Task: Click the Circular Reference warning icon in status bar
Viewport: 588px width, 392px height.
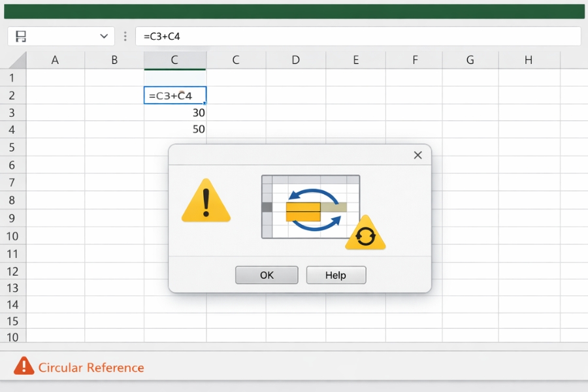Action: [24, 367]
